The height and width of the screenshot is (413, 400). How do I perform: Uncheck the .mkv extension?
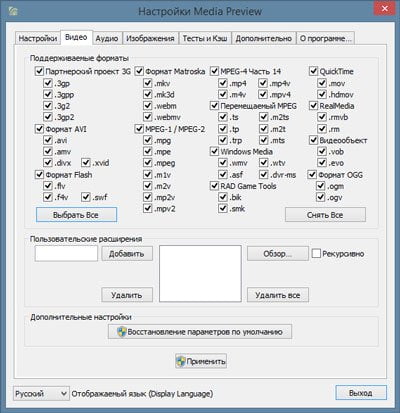148,83
